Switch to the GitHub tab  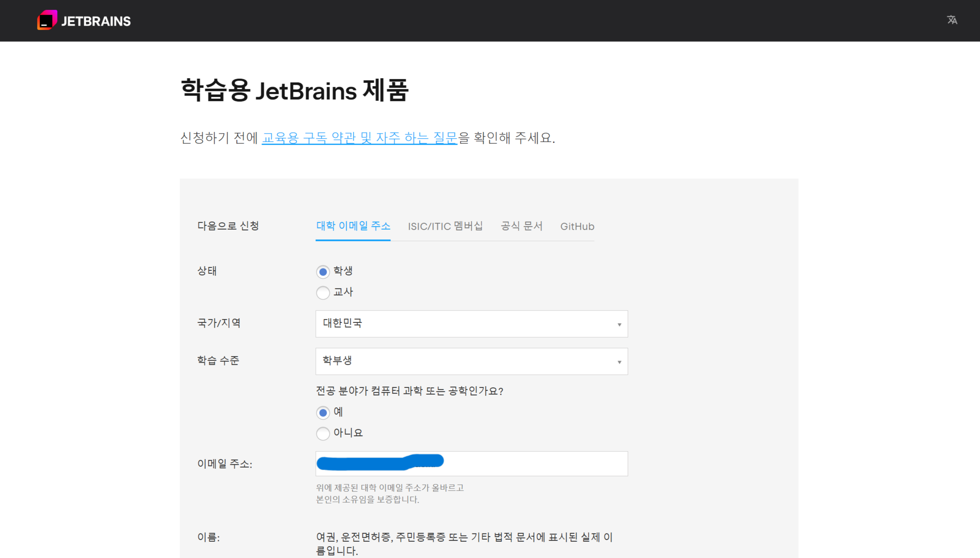[577, 226]
